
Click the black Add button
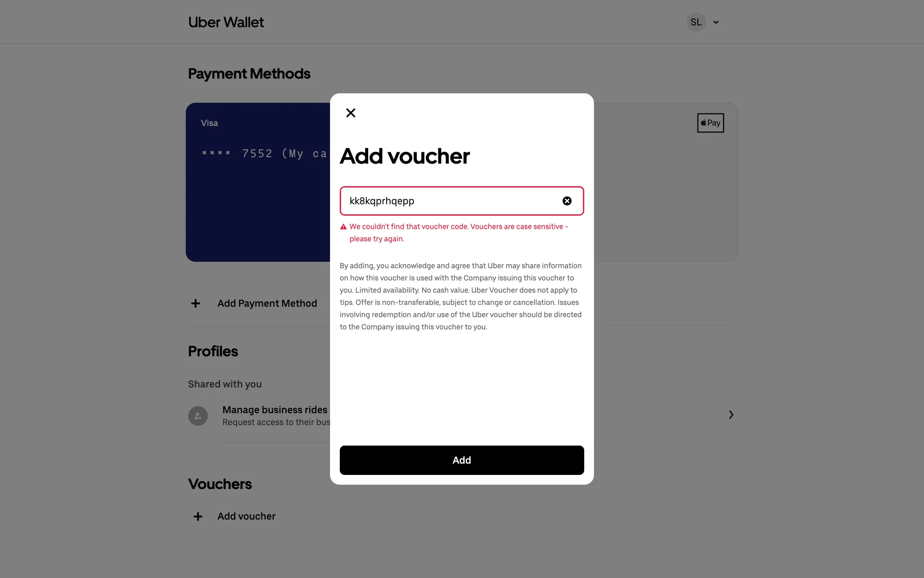click(x=462, y=460)
